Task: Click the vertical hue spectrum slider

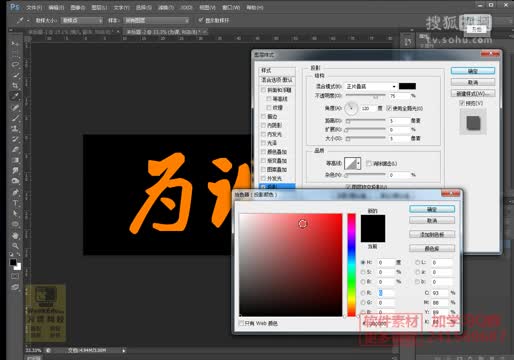Action: click(351, 265)
